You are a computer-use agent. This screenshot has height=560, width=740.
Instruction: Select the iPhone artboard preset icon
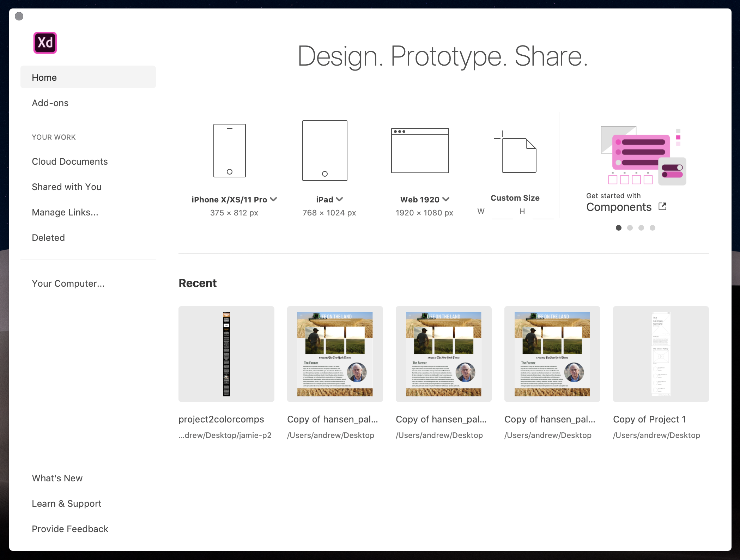tap(229, 151)
